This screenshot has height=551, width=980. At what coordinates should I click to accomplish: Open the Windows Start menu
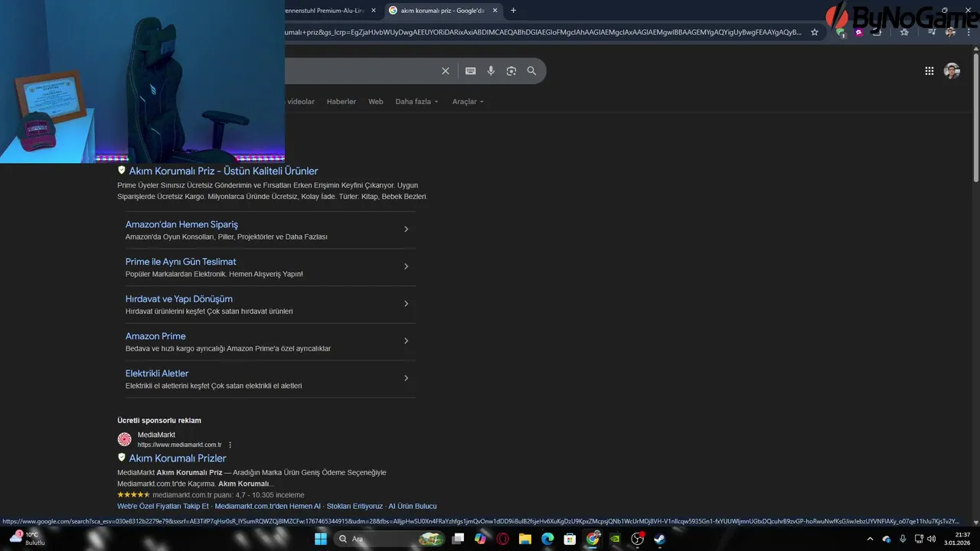coord(321,539)
